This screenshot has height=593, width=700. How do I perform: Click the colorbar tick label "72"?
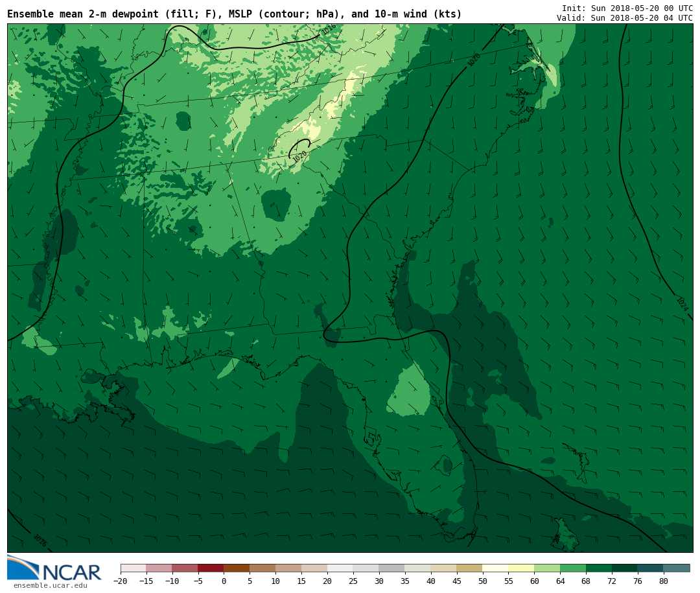pyautogui.click(x=612, y=581)
